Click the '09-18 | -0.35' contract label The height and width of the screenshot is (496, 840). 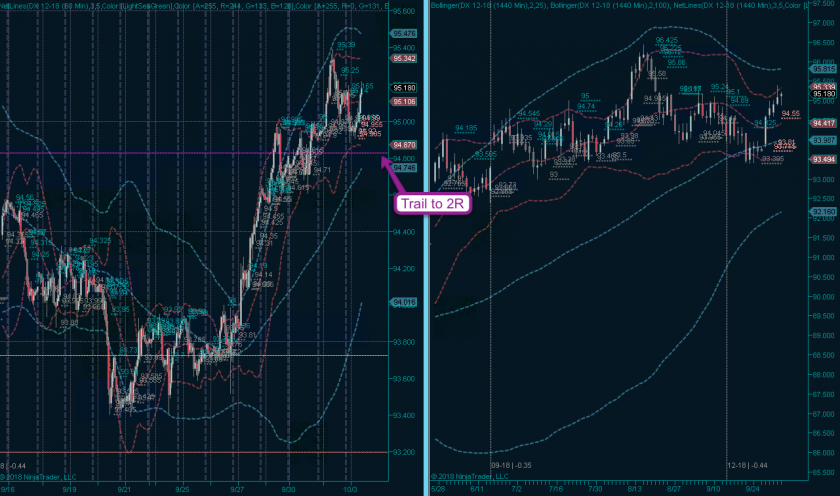(511, 465)
